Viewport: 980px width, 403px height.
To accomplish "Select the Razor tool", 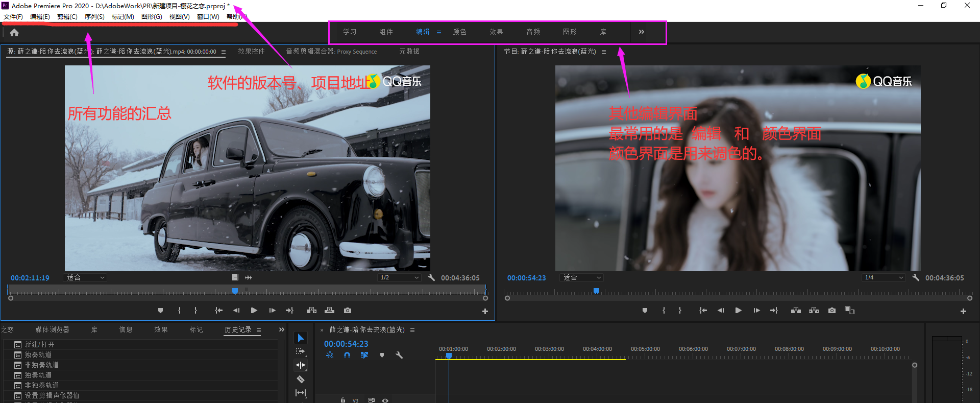I will [x=301, y=379].
